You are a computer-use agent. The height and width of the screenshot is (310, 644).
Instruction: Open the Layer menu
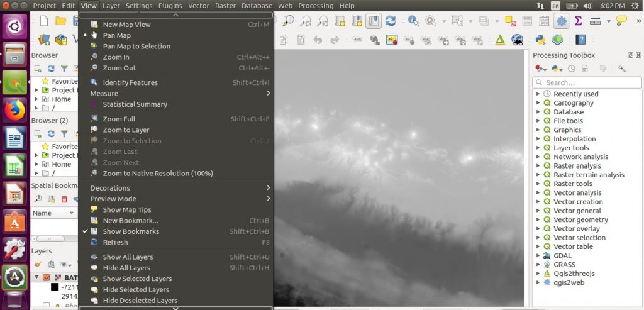pos(111,6)
